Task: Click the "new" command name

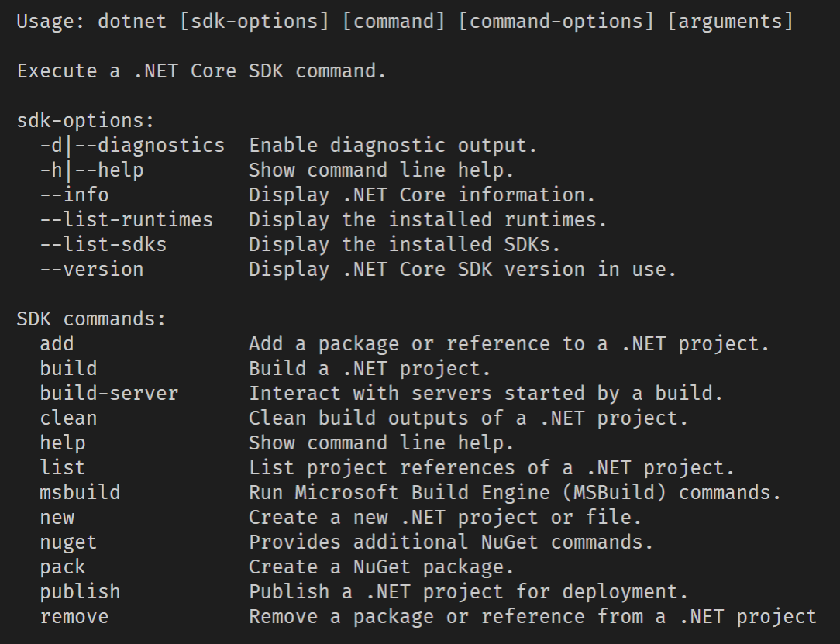Action: tap(57, 518)
